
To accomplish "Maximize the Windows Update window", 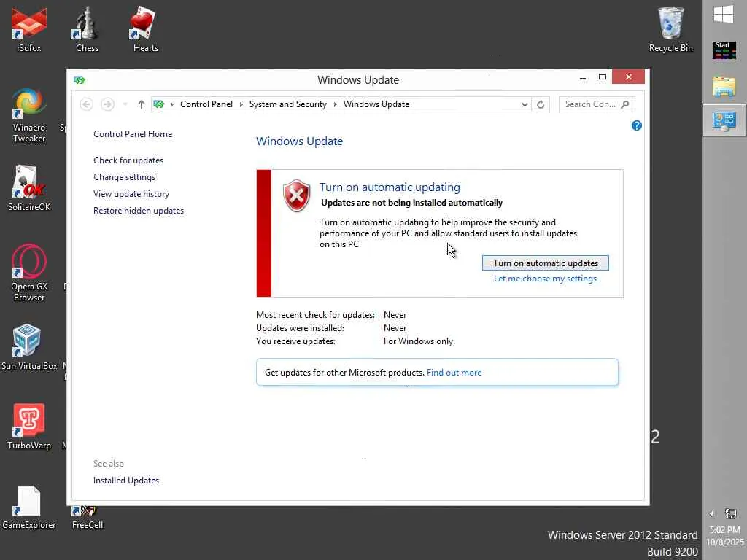I will [x=602, y=77].
